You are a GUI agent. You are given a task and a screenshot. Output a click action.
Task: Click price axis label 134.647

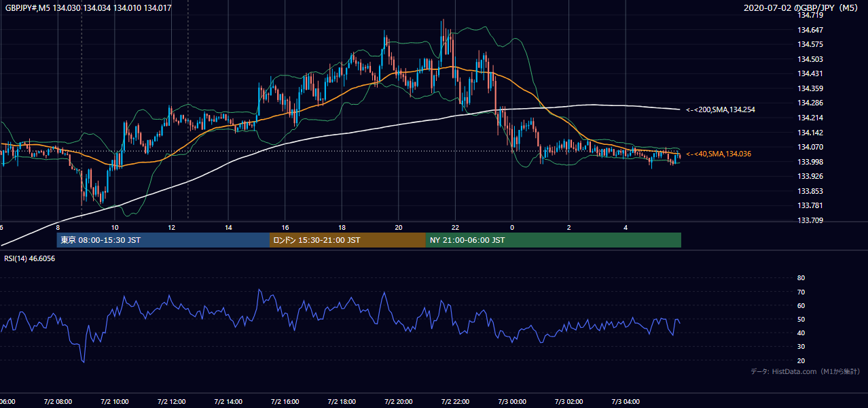810,30
